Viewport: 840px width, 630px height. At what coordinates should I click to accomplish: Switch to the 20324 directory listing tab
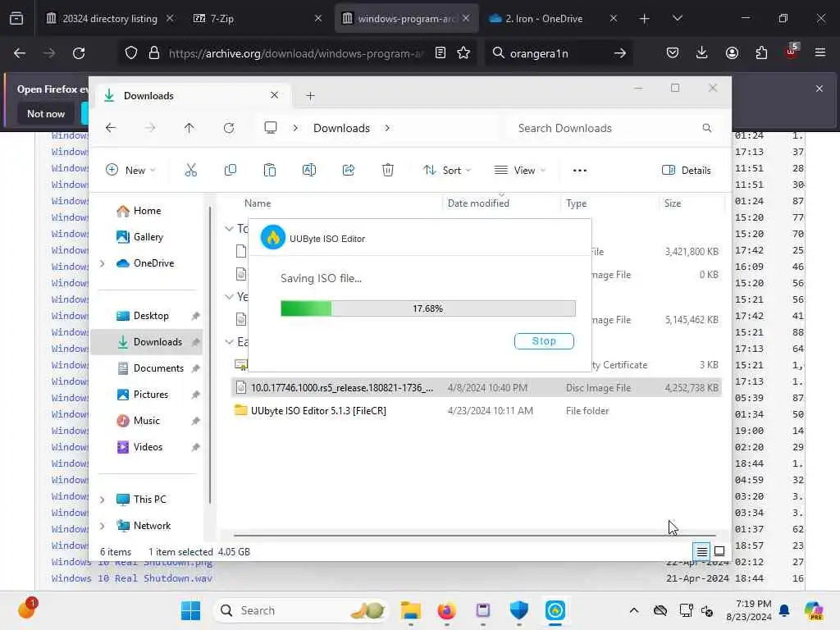tap(109, 18)
